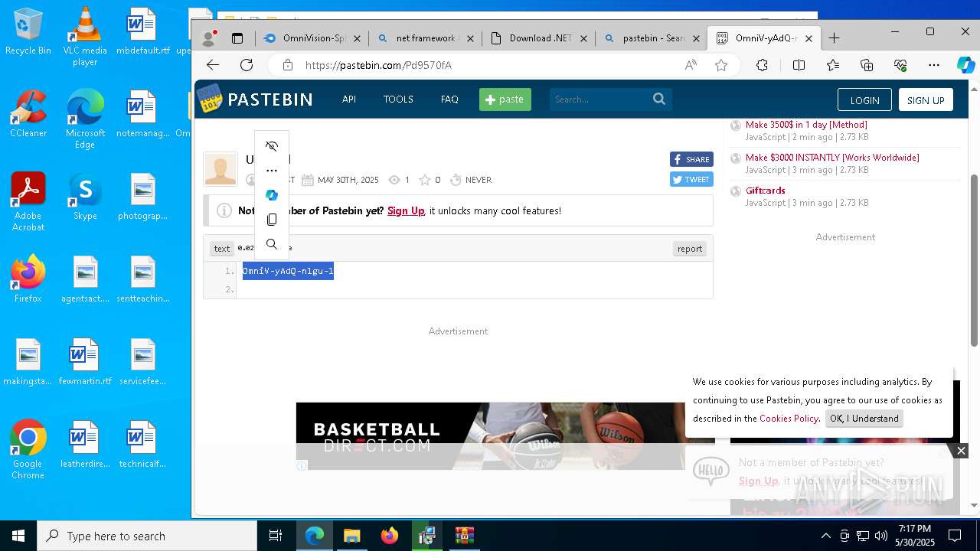Image resolution: width=980 pixels, height=551 pixels.
Task: Open Giftcards paste link
Action: tap(766, 191)
